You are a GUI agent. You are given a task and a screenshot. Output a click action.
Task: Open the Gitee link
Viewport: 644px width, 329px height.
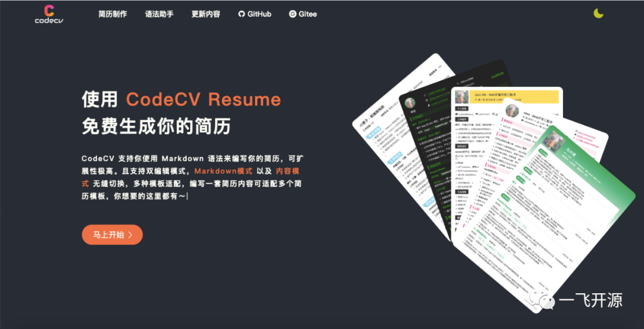tap(303, 14)
